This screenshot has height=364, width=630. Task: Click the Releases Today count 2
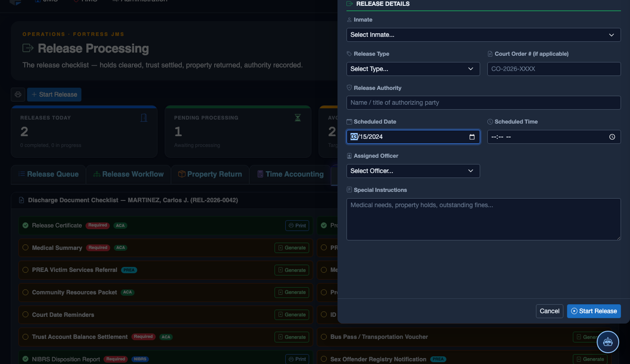click(24, 132)
